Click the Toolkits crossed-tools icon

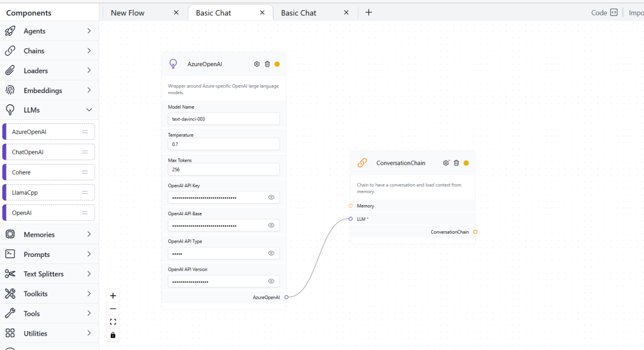[10, 293]
